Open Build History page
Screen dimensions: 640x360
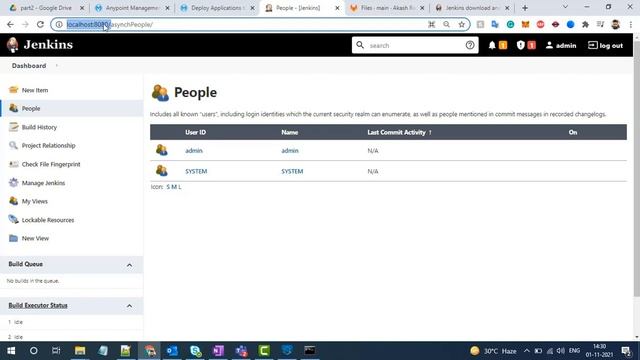[39, 127]
